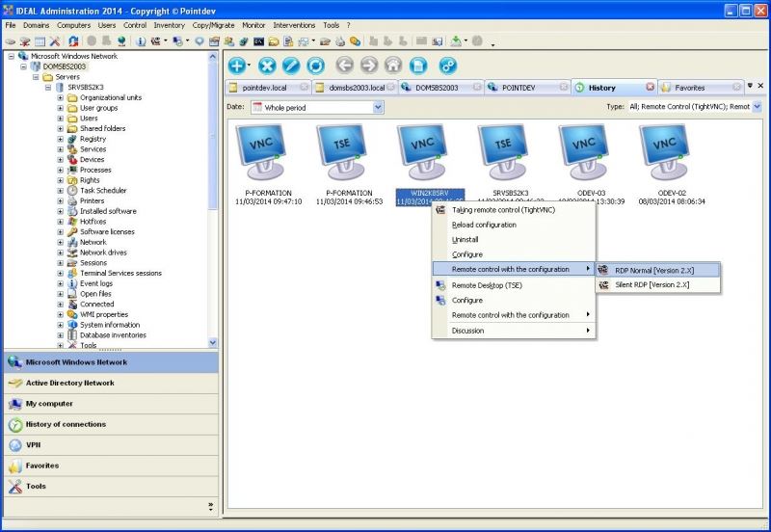The height and width of the screenshot is (532, 771).
Task: Select Reload configuration in context menu
Action: point(484,225)
